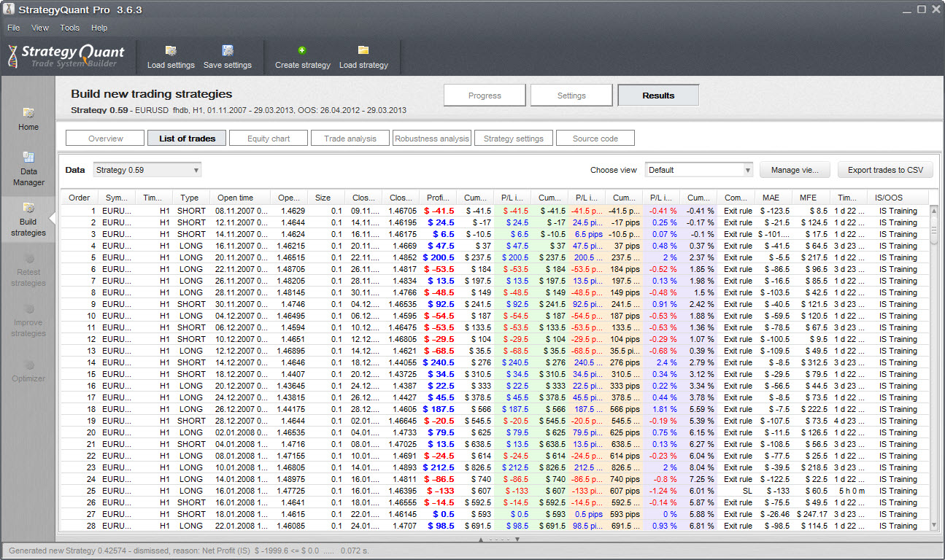Select trade row with profit $ 240.5
This screenshot has height=560, width=945.
(496, 362)
